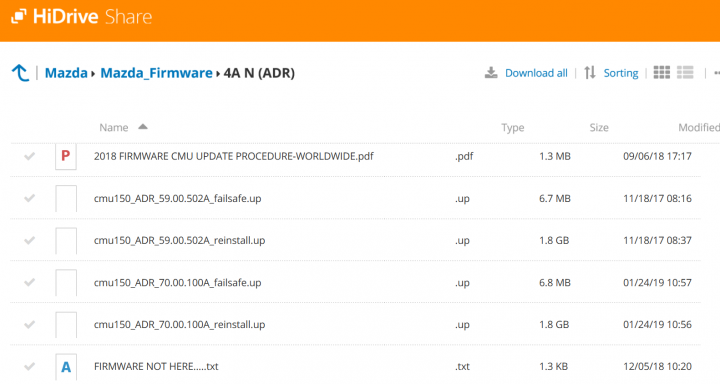
Task: Click file icon of cmu150_ADR_59.00.502A_reinstall.up
Action: pos(66,241)
